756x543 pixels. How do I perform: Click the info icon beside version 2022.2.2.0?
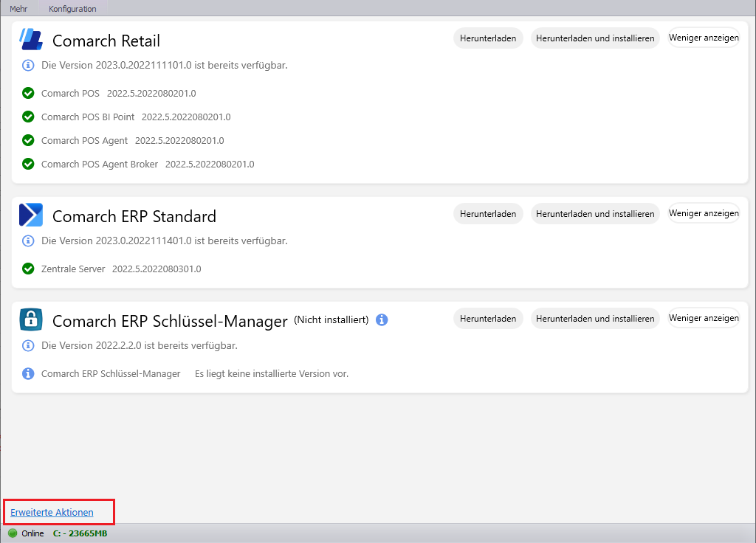pos(28,345)
